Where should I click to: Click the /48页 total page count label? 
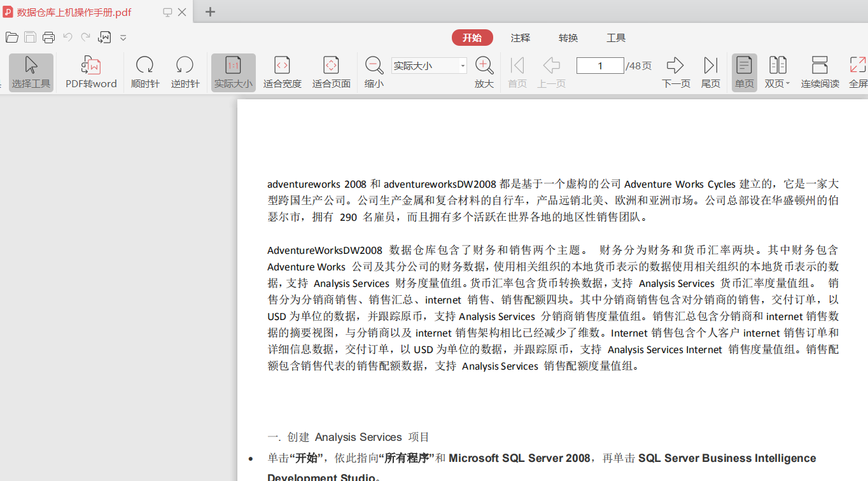640,66
